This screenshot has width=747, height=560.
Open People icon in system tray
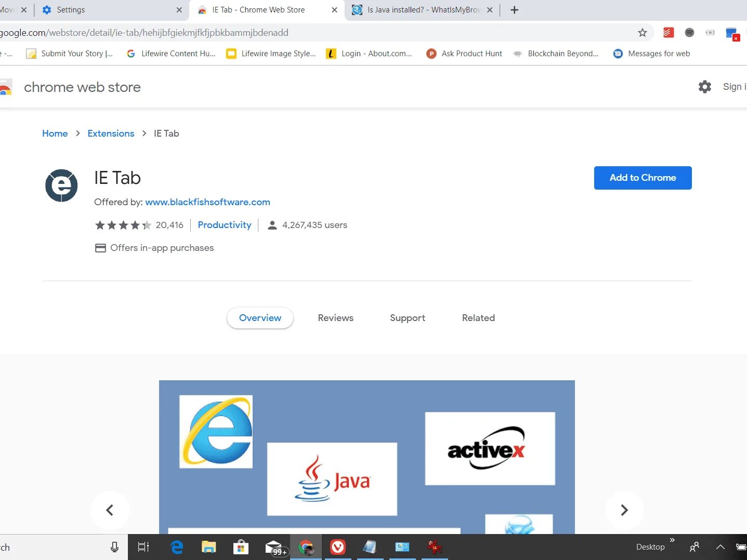pyautogui.click(x=694, y=547)
